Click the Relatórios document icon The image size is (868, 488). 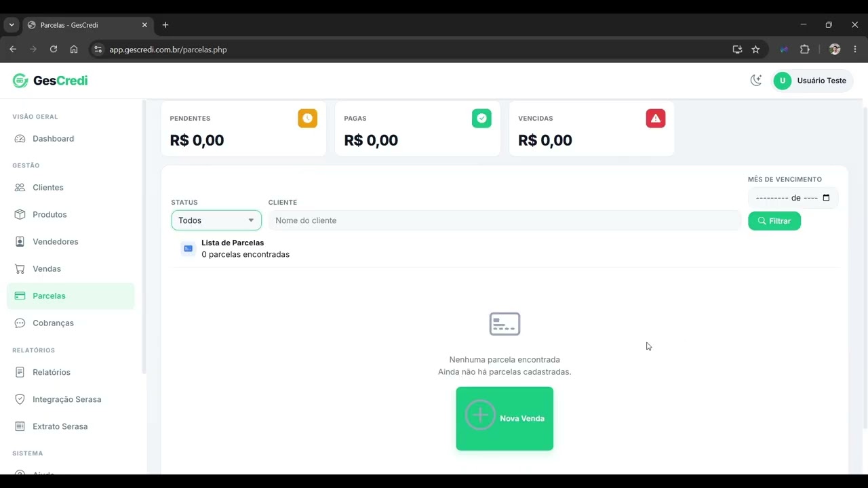(x=20, y=372)
